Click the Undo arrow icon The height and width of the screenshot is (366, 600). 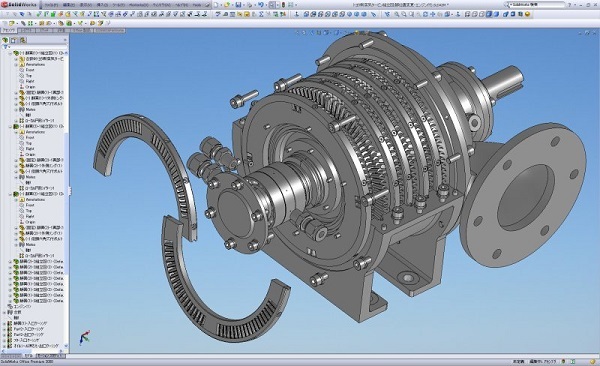click(x=261, y=5)
